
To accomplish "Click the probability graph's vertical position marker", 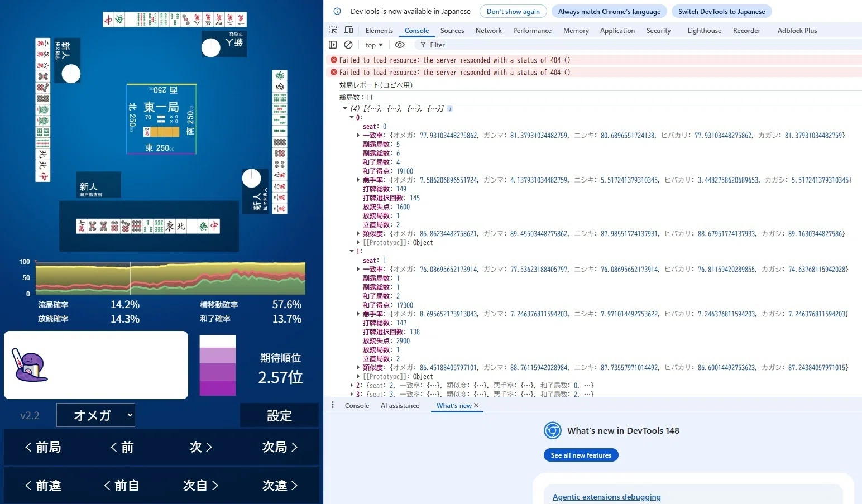I will pos(131,278).
